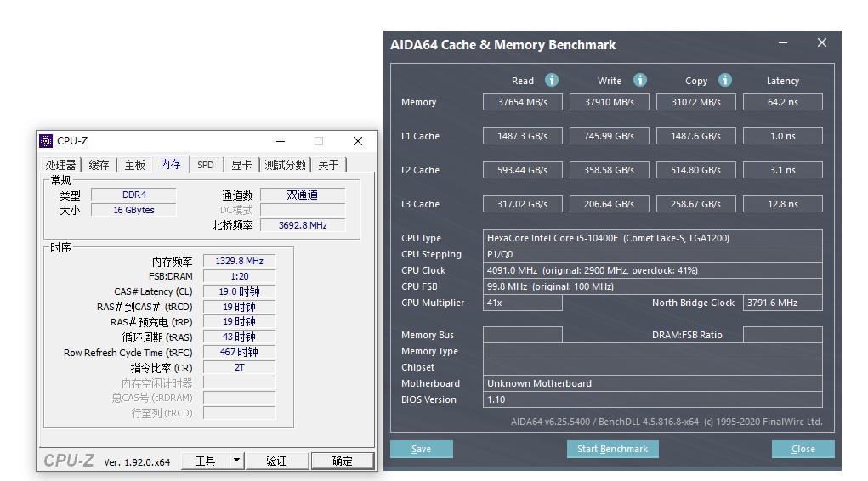Minimize the AIDA64 benchmark window
The width and height of the screenshot is (868, 481).
pyautogui.click(x=783, y=43)
